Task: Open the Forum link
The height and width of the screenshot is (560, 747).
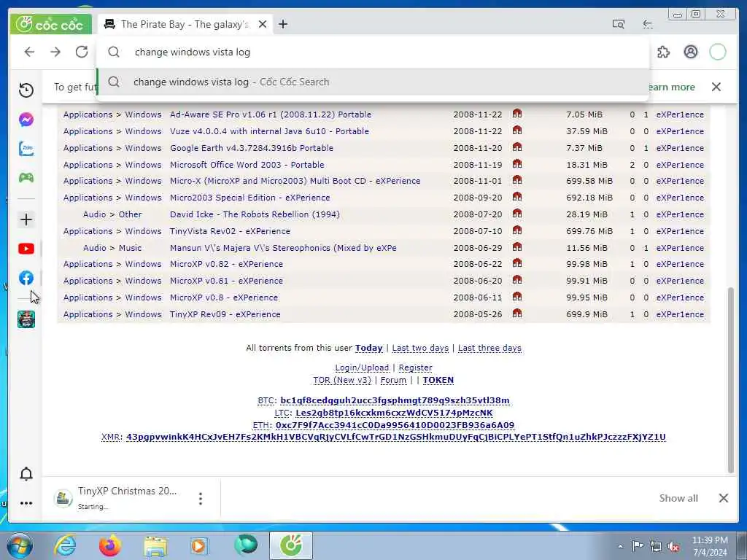Action: coord(393,380)
